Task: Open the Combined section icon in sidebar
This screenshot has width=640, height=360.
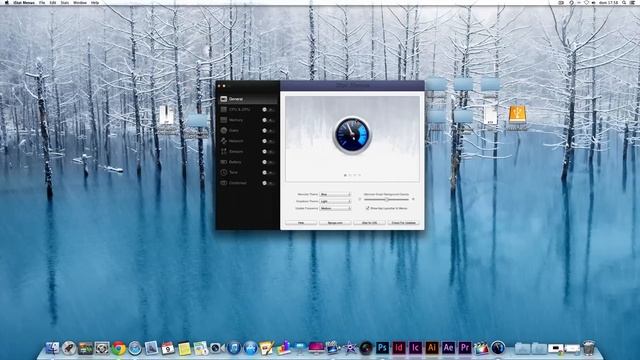Action: (x=224, y=183)
